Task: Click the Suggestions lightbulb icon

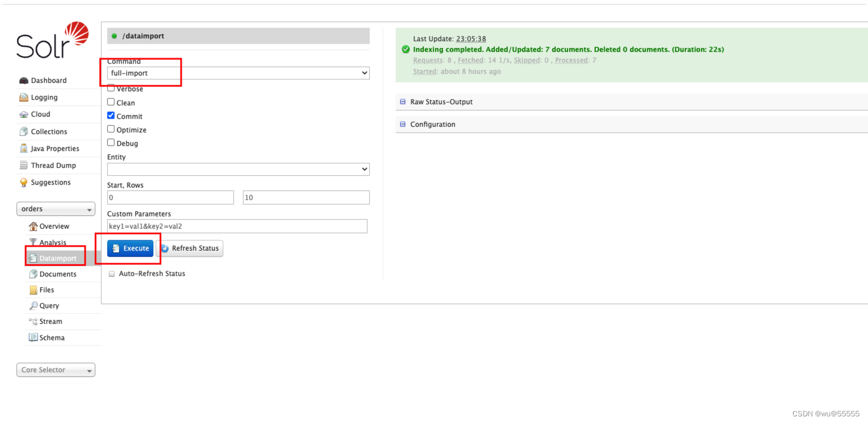Action: (24, 183)
